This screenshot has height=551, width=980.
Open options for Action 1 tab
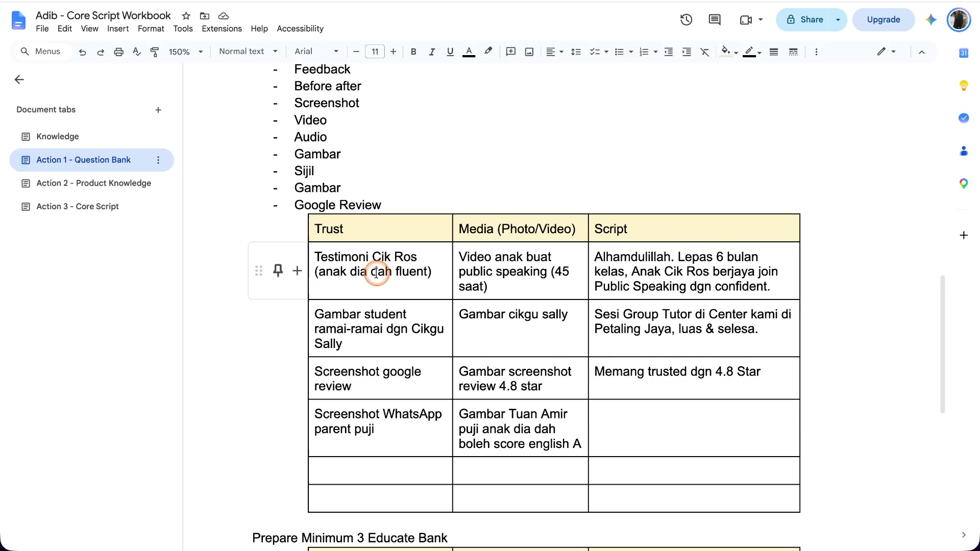[x=158, y=160]
